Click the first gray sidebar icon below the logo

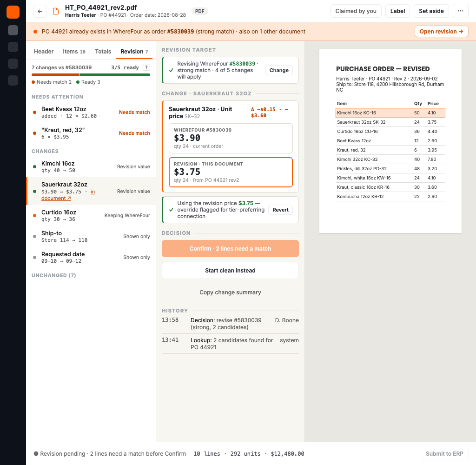coord(13,30)
